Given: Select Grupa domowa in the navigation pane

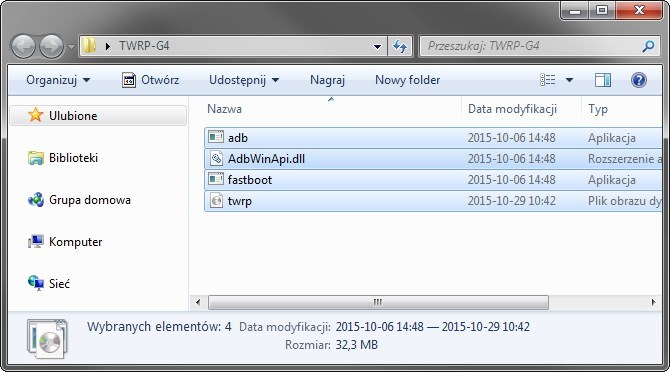Looking at the screenshot, I should 90,200.
